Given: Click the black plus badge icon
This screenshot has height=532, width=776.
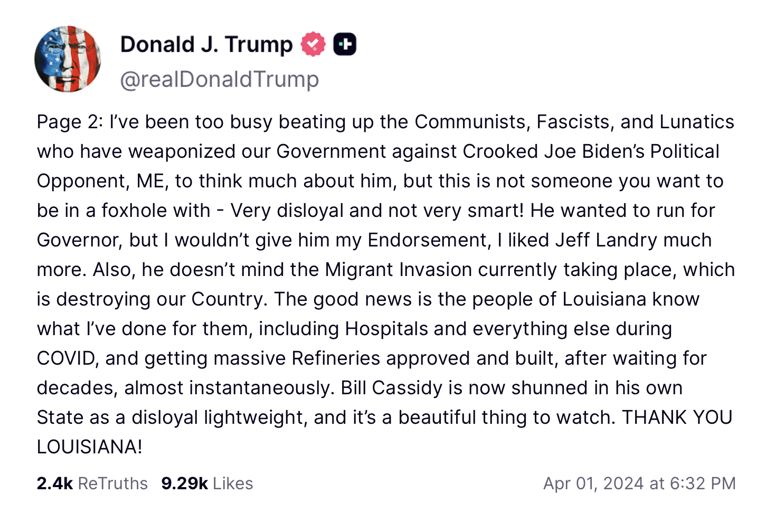Looking at the screenshot, I should click(x=345, y=44).
